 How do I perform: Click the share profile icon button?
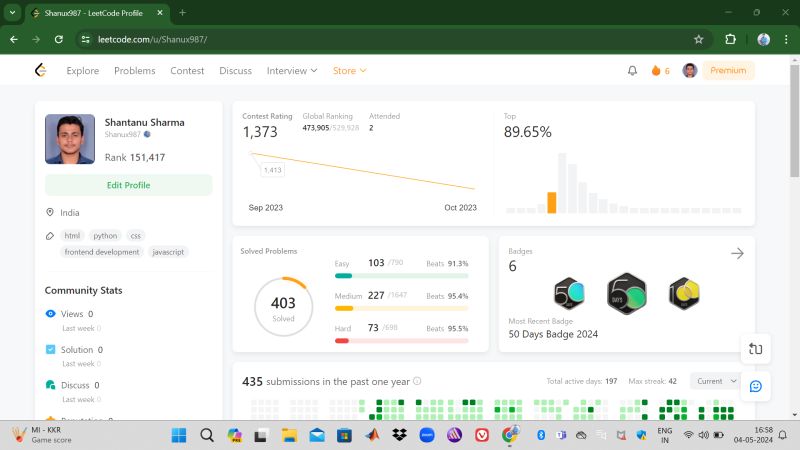756,348
